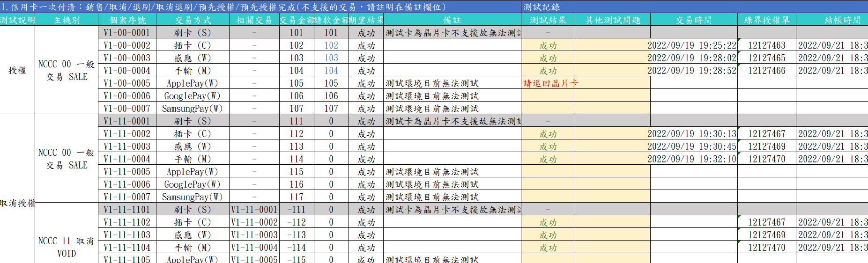
Task: Select transaction amount cell -114
Action: coord(297,247)
